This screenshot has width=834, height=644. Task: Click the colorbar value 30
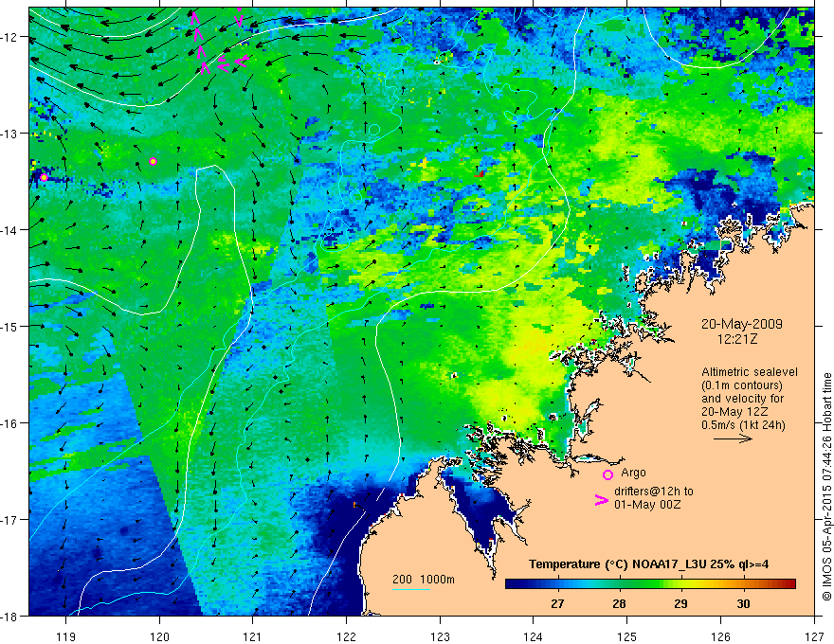click(x=743, y=604)
